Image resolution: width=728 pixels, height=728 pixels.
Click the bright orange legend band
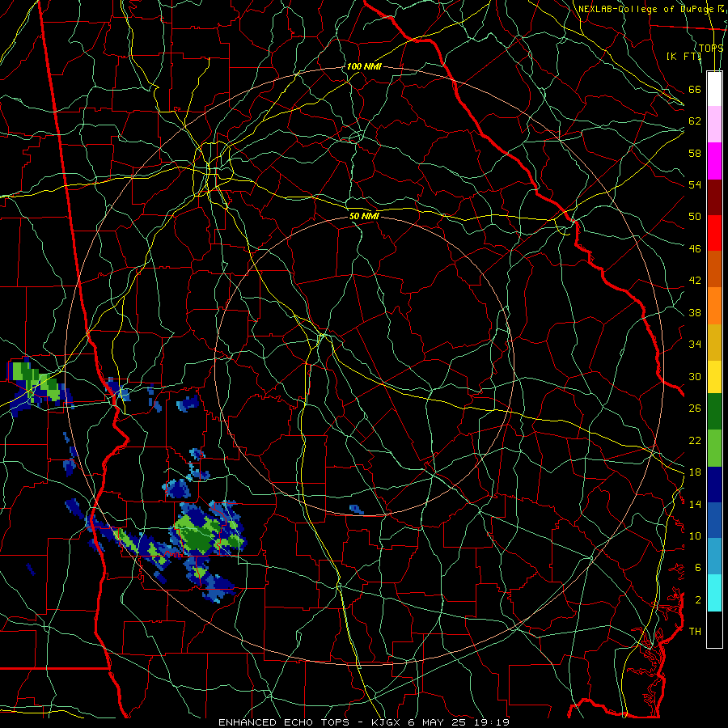coord(714,306)
